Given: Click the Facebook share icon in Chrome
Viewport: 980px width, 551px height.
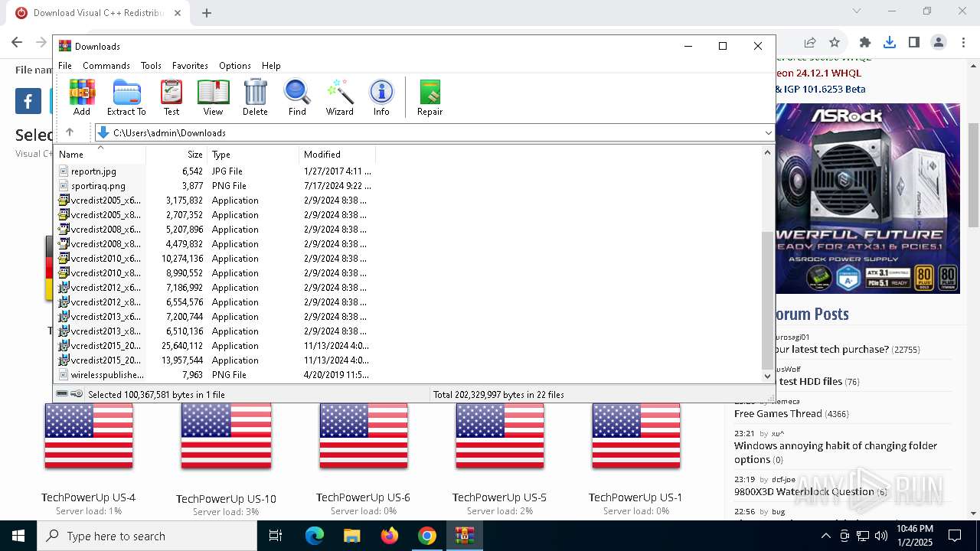Looking at the screenshot, I should [28, 101].
